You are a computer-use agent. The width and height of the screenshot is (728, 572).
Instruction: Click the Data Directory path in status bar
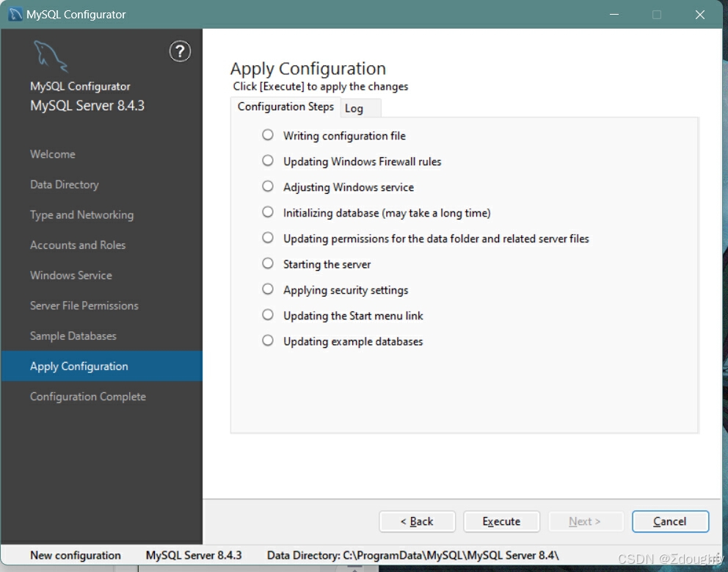tap(412, 555)
